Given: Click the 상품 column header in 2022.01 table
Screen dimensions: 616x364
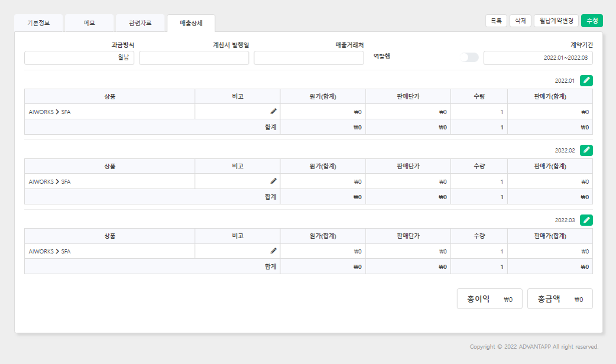Looking at the screenshot, I should pos(109,96).
